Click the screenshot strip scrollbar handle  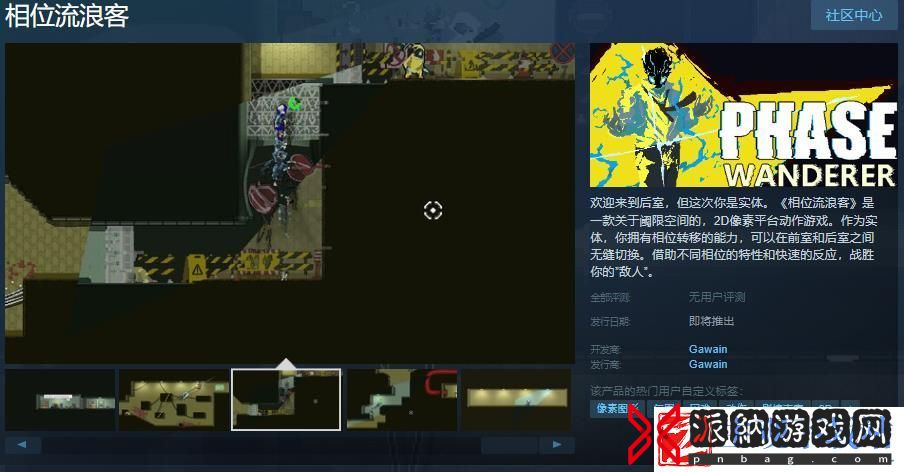pyautogui.click(x=510, y=444)
